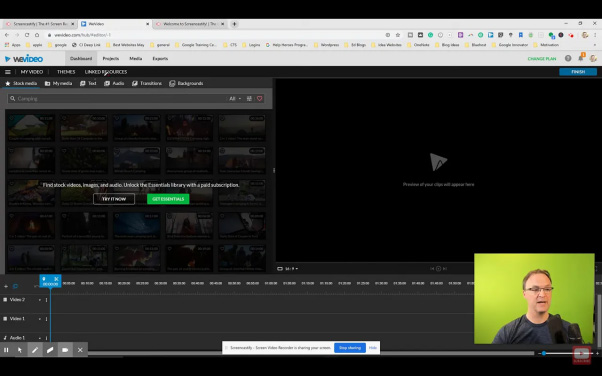Bookmark this page with the star icon
The image size is (602, 377).
click(x=398, y=35)
